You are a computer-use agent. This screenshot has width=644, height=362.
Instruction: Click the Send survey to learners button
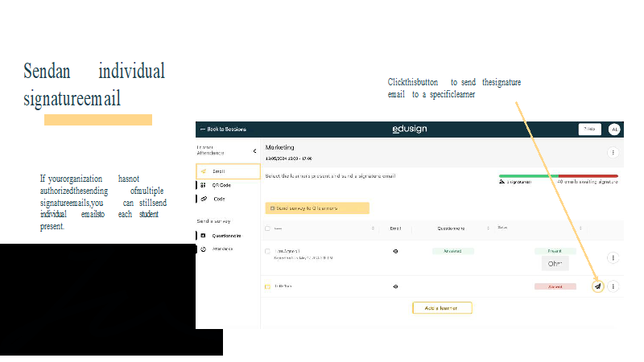(317, 208)
